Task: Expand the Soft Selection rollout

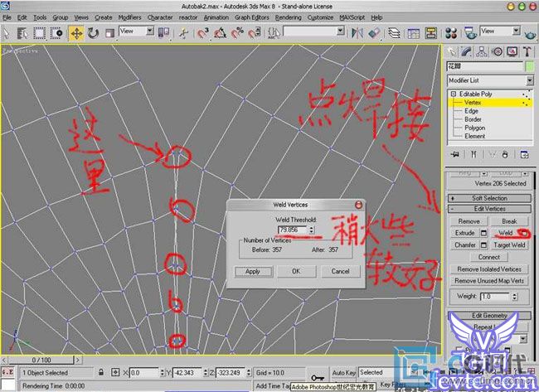Action: click(489, 198)
